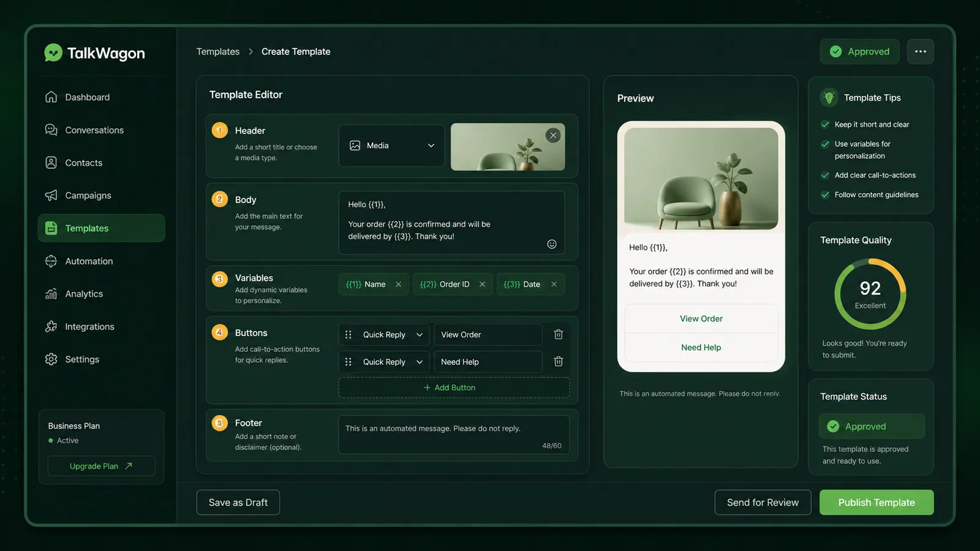Click the 'Use variables for personalization' checkmark
Viewport: 980px width, 551px height.
[x=825, y=144]
